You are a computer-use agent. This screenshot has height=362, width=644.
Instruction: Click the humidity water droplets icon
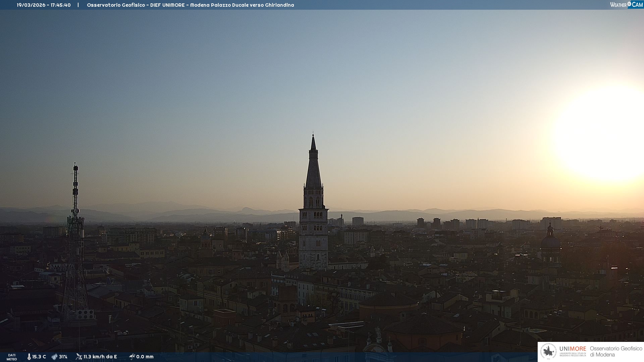point(54,357)
